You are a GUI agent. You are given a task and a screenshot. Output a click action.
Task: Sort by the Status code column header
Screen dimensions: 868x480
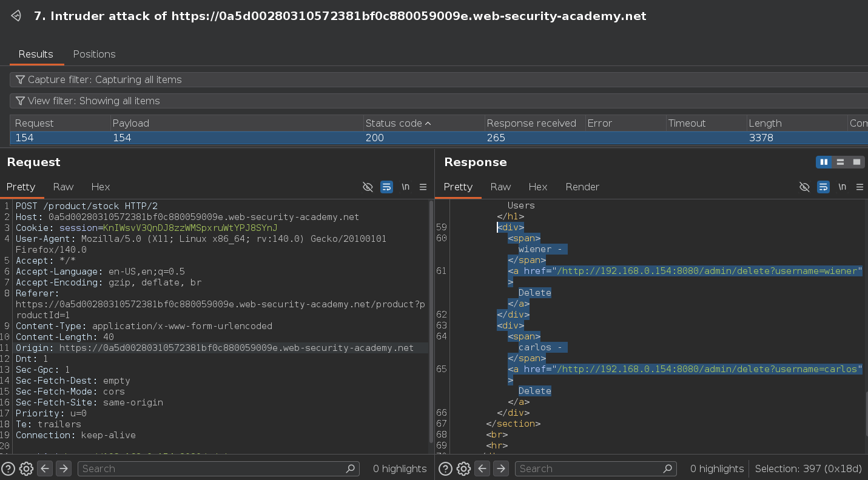click(423, 123)
